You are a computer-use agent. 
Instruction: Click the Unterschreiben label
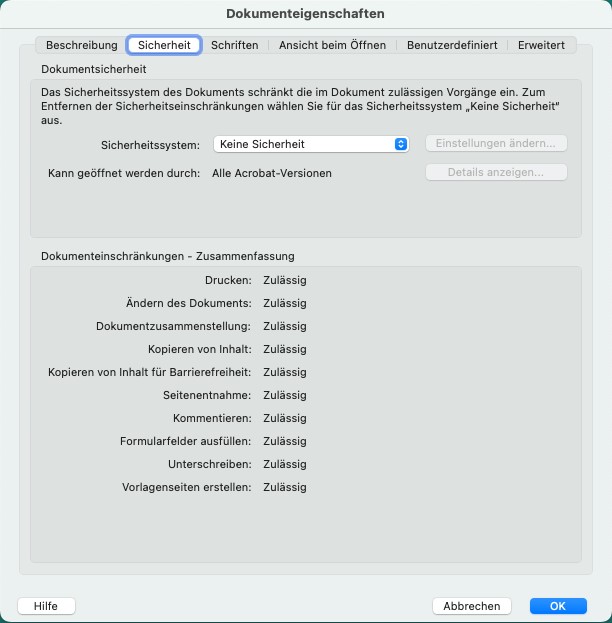tap(210, 464)
